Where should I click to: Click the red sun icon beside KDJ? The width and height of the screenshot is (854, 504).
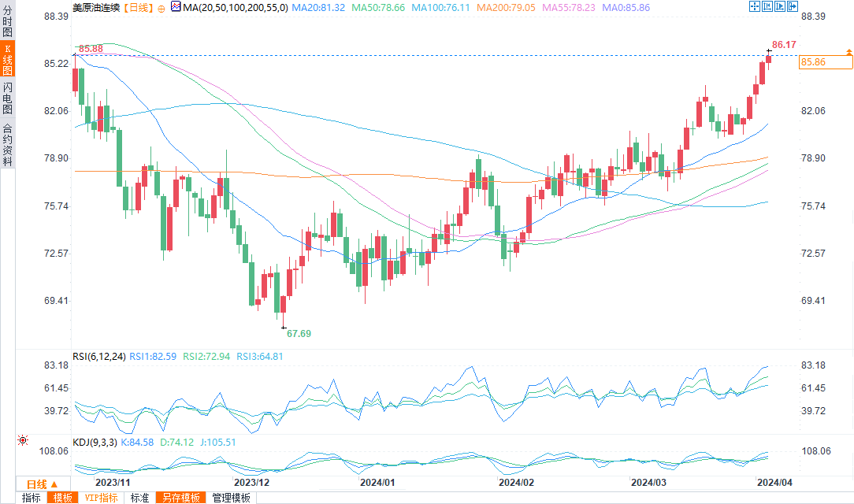pyautogui.click(x=22, y=441)
